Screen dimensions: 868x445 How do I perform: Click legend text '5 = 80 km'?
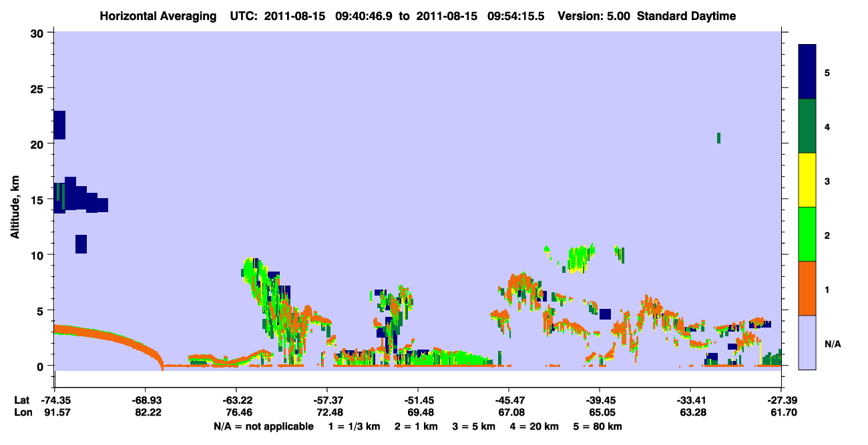coord(598,426)
